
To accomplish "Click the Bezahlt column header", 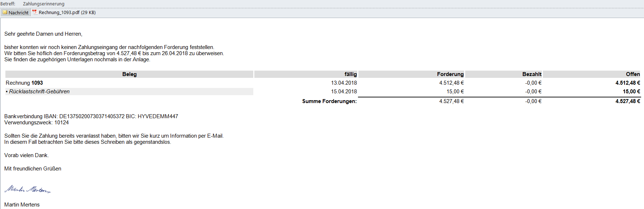I will click(532, 74).
